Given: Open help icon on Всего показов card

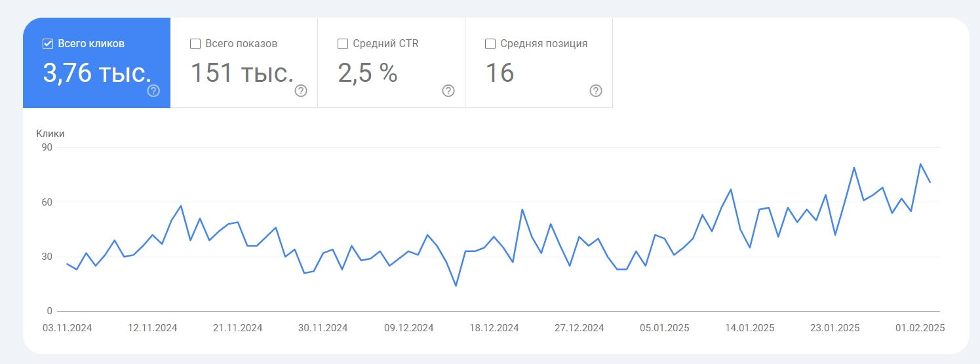Looking at the screenshot, I should coord(301,90).
